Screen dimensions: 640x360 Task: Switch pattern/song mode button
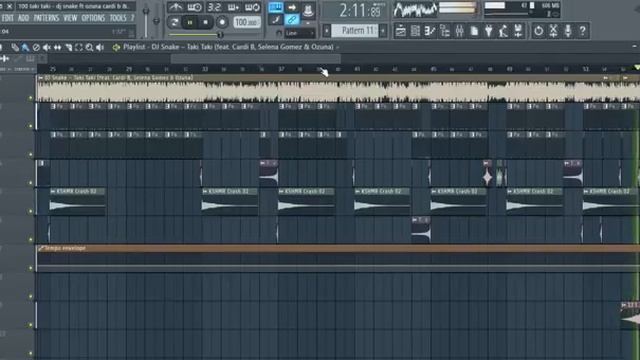pyautogui.click(x=174, y=22)
